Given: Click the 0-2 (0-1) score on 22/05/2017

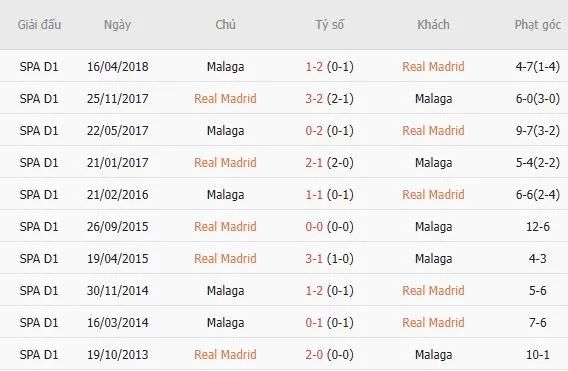Looking at the screenshot, I should pos(329,130).
